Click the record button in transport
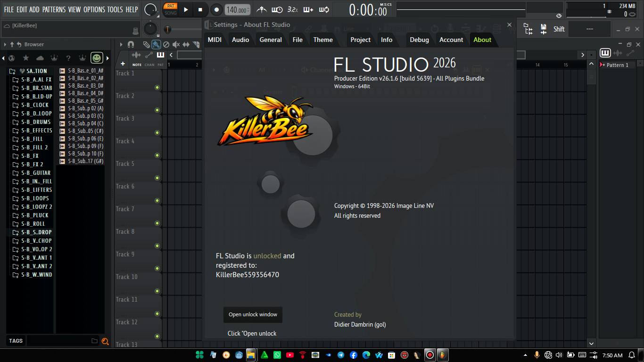 pos(216,9)
